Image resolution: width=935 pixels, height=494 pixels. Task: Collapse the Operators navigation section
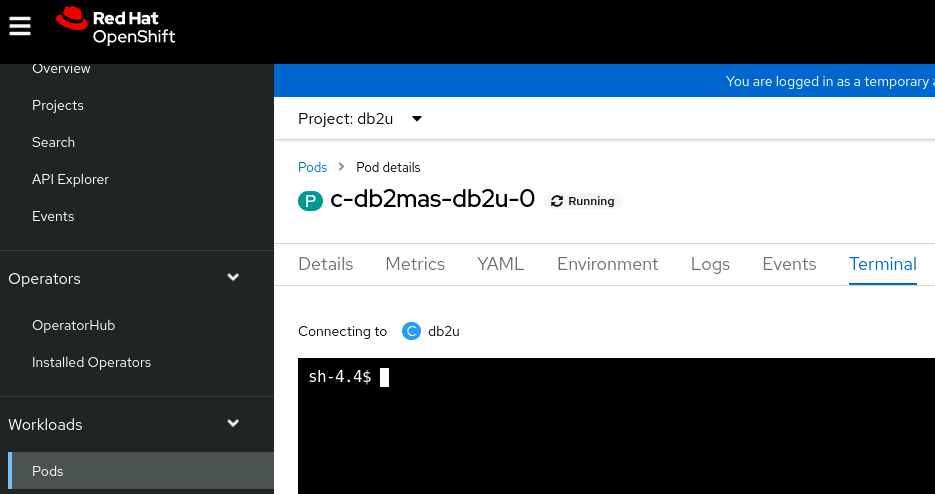coord(233,278)
